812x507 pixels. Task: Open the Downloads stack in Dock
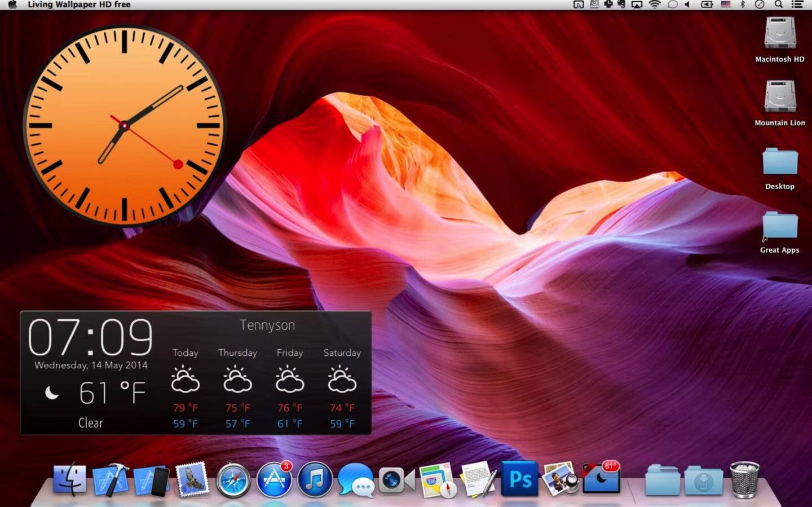pyautogui.click(x=704, y=480)
